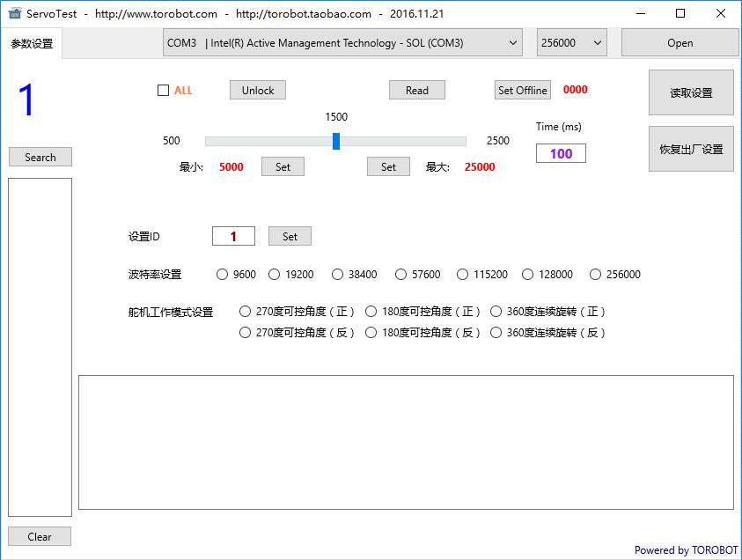This screenshot has height=560, width=742.
Task: Open the COM3 serial port dropdown
Action: pos(342,42)
